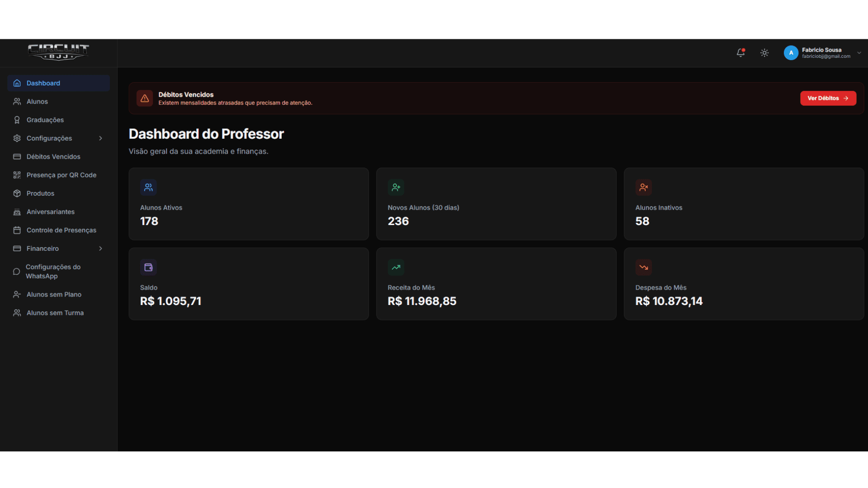Toggle the light/dark theme sun icon
868x488 pixels.
[764, 53]
